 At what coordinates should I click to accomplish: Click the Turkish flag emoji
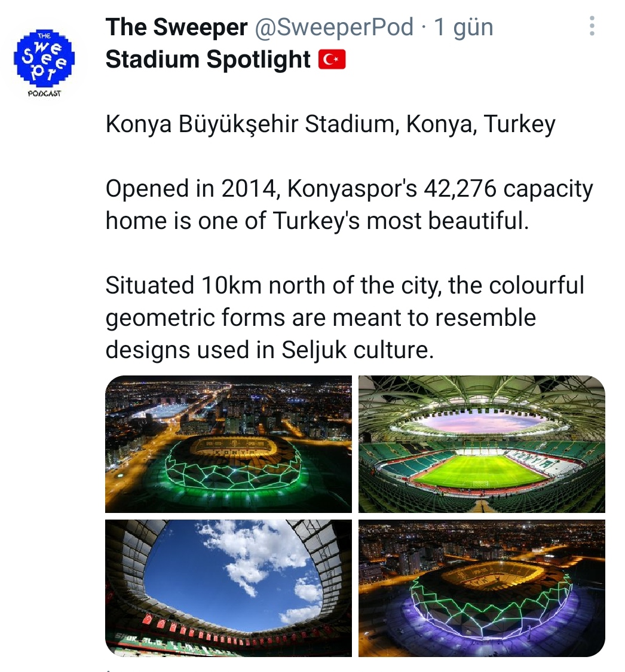[332, 59]
